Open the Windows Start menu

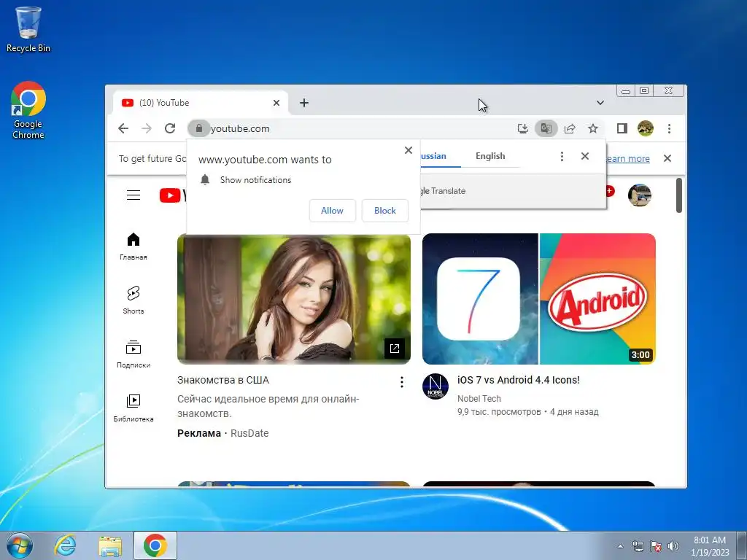click(x=20, y=545)
